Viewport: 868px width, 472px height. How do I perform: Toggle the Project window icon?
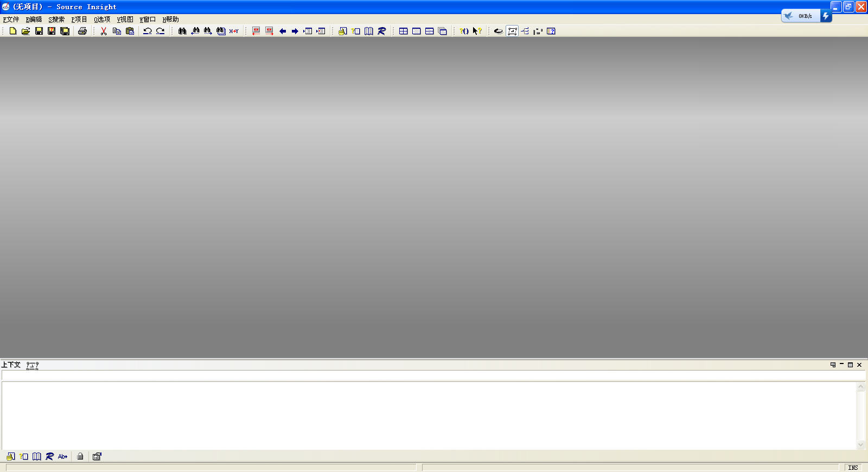coord(499,31)
